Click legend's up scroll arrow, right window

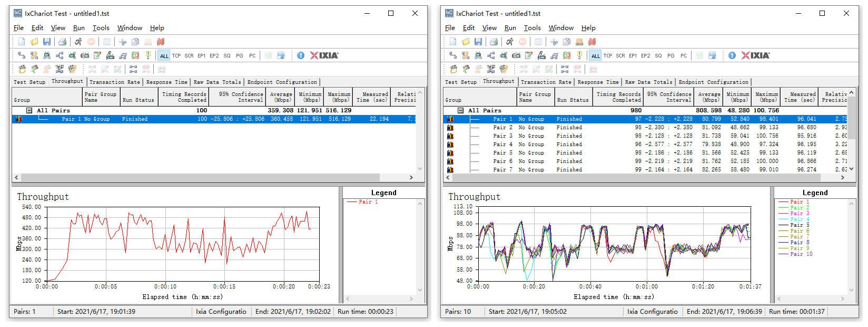[851, 203]
